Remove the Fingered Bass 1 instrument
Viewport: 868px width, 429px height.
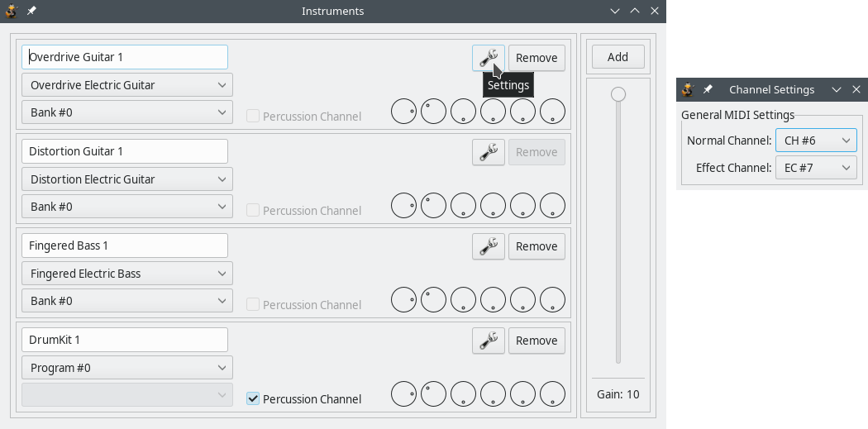point(537,246)
